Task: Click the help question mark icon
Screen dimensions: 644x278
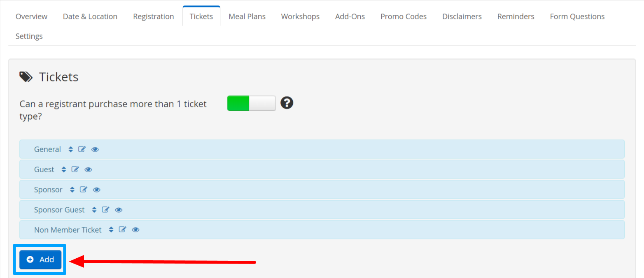Action: [287, 103]
